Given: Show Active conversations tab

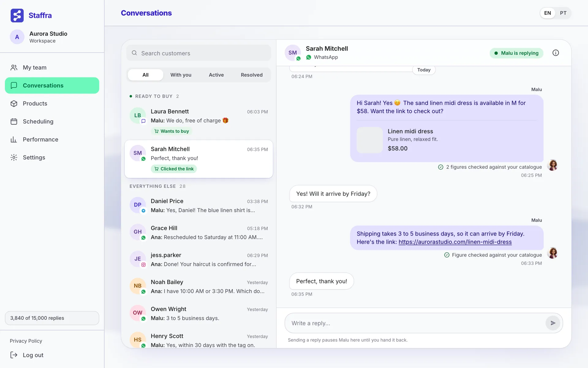Looking at the screenshot, I should pos(216,75).
